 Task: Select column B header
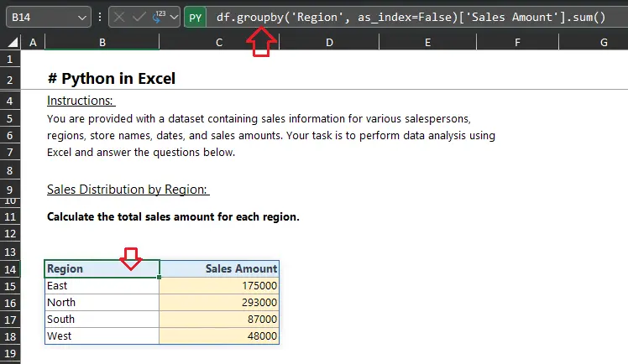pyautogui.click(x=102, y=42)
